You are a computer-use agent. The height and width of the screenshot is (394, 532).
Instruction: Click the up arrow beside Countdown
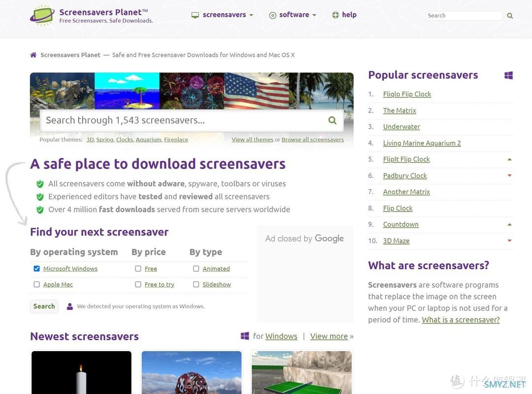[509, 224]
